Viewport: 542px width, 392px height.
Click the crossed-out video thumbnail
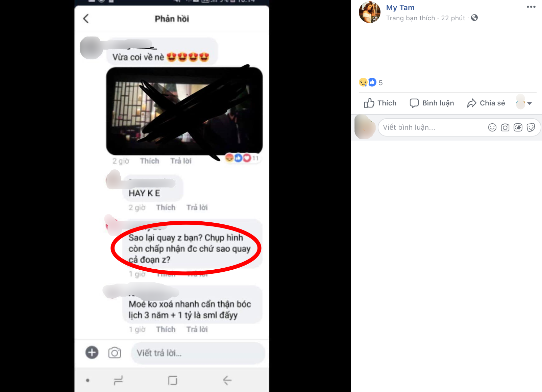(x=184, y=111)
